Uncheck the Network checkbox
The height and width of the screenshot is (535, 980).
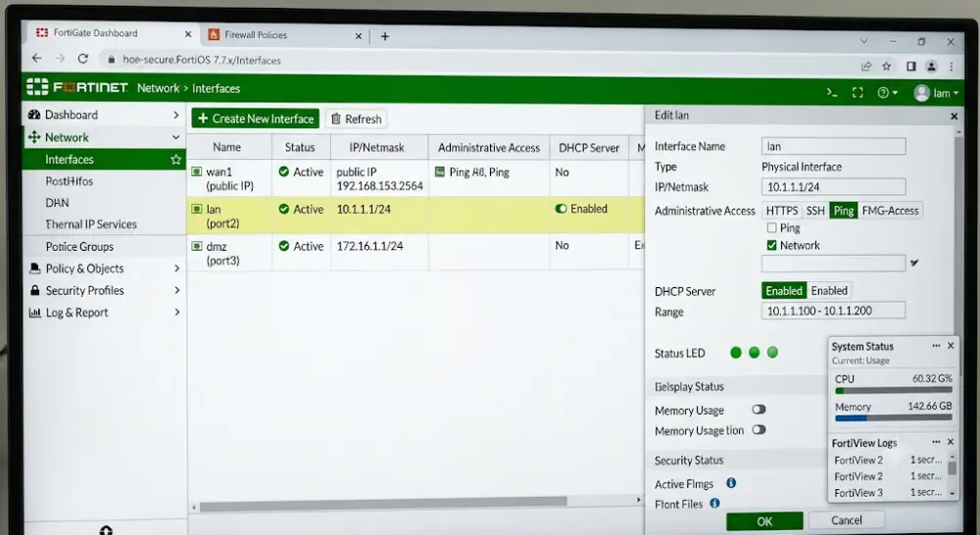click(x=771, y=245)
